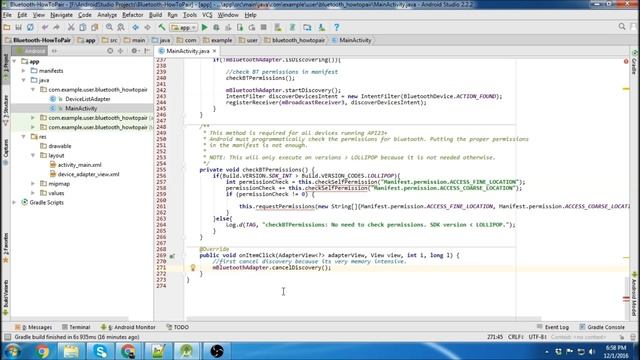Expand the mipmap folder node
640x360 pixels.
pos(33,183)
